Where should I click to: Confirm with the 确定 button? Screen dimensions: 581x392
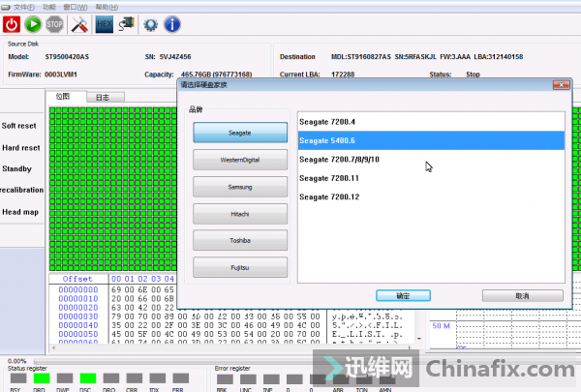[403, 295]
